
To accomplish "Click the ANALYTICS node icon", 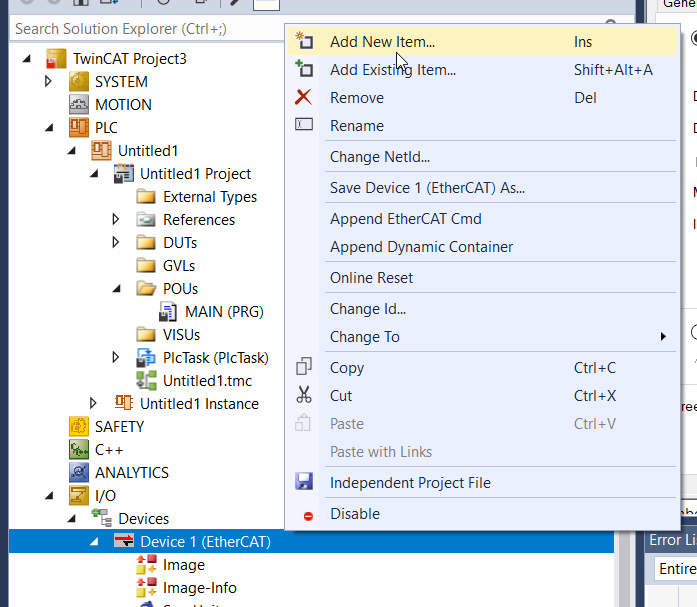I will click(x=79, y=473).
